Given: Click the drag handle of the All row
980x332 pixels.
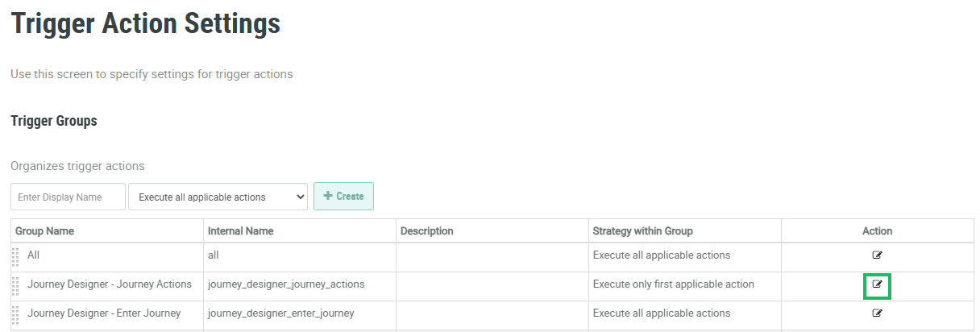Looking at the screenshot, I should [x=15, y=256].
